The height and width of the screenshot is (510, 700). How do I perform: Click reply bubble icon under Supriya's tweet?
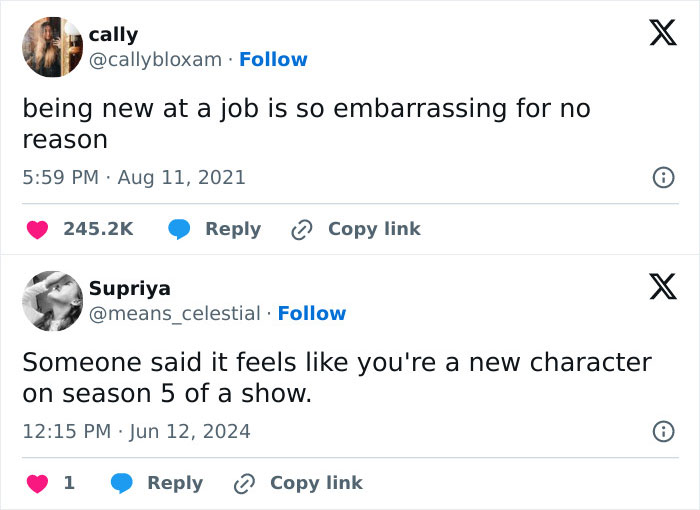point(122,483)
